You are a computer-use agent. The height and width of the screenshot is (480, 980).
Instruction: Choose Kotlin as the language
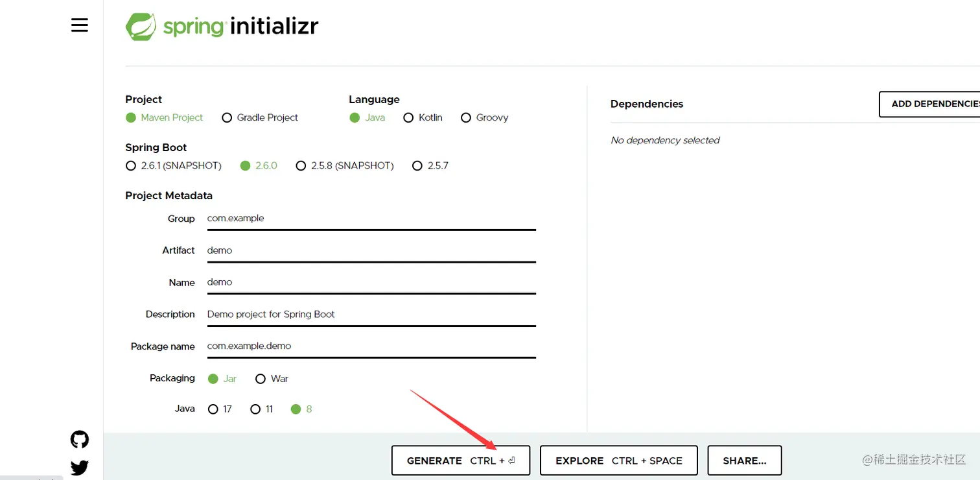point(423,117)
